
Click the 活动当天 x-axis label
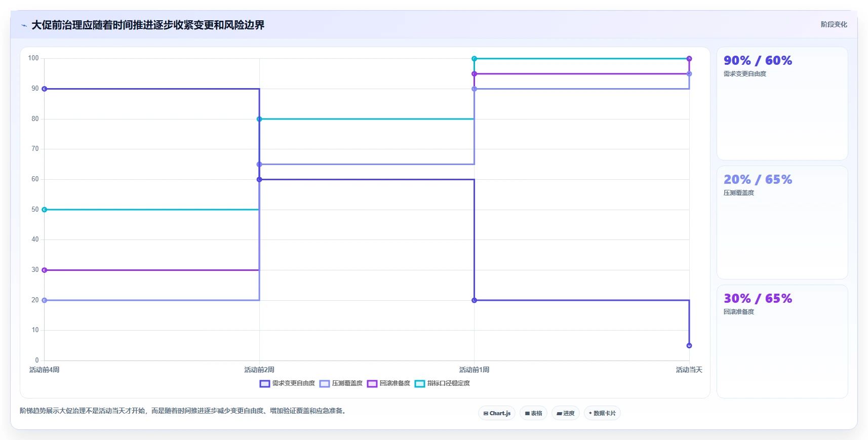click(689, 370)
